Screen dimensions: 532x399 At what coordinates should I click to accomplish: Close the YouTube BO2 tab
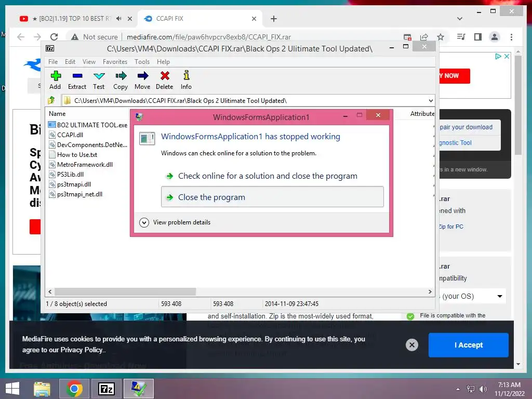point(129,19)
